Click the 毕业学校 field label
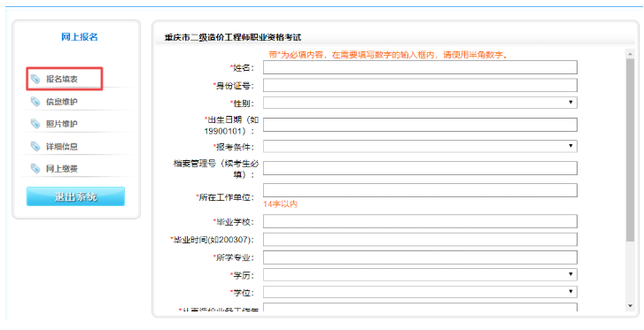Viewport: 644px width, 330px height. point(234,222)
